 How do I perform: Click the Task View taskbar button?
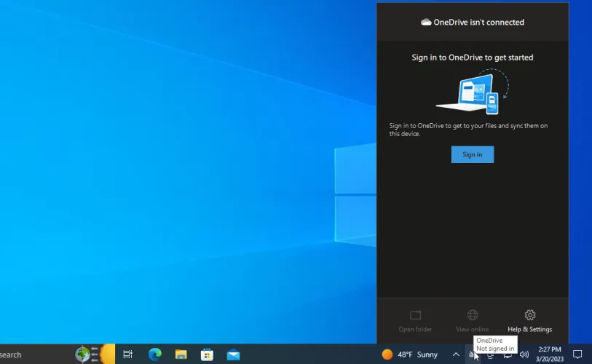tap(127, 355)
